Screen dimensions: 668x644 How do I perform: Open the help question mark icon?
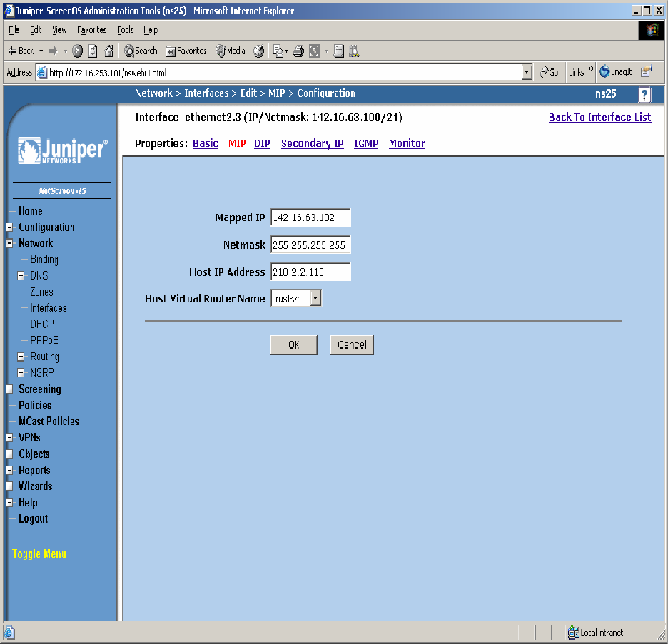click(x=644, y=94)
